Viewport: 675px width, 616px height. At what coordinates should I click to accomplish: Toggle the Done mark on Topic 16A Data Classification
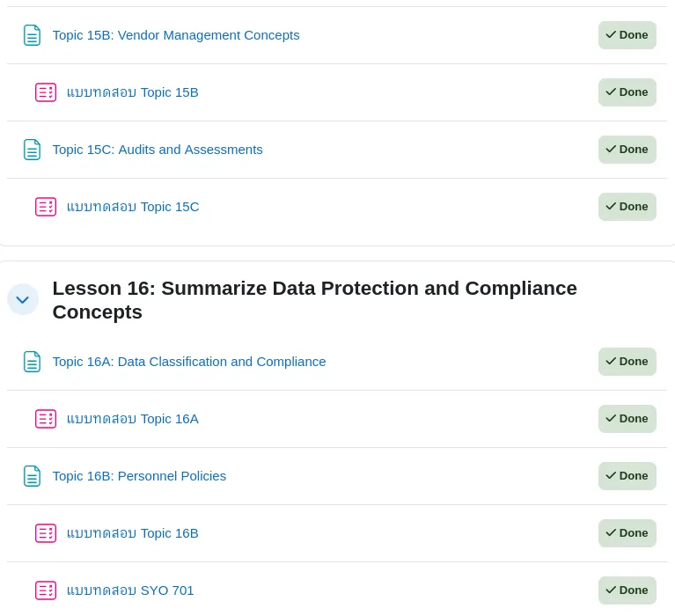pos(627,362)
